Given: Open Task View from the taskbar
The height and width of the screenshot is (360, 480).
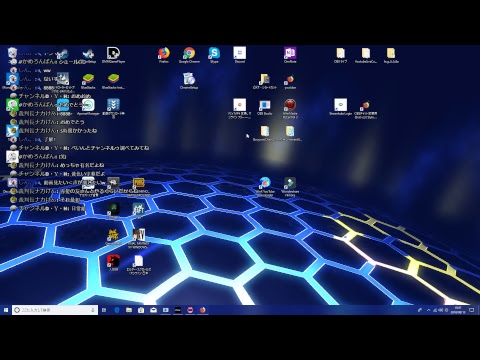Looking at the screenshot, I should click(x=104, y=310).
